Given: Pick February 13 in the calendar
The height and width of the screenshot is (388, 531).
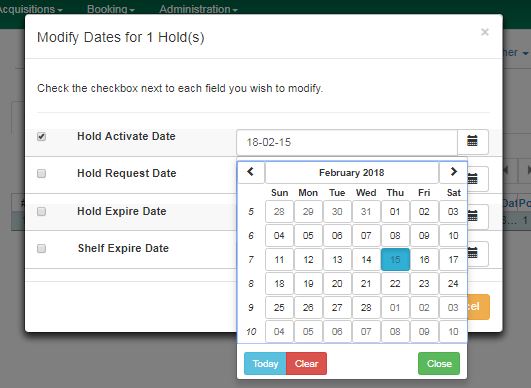Looking at the screenshot, I should tap(337, 260).
